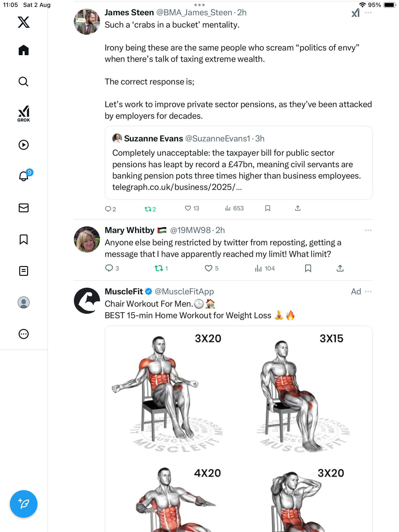Tap the compose new post button

point(24,504)
